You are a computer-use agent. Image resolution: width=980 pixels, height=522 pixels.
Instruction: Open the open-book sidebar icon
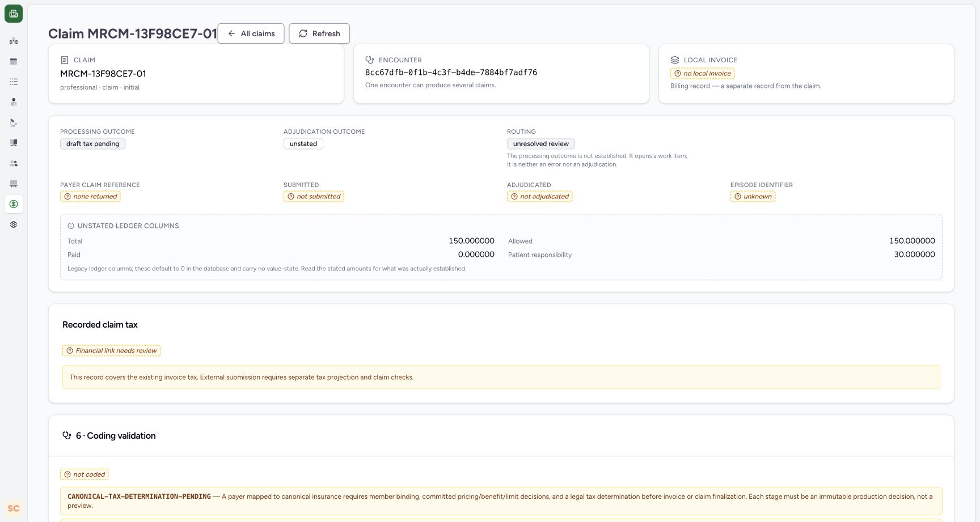tap(14, 143)
